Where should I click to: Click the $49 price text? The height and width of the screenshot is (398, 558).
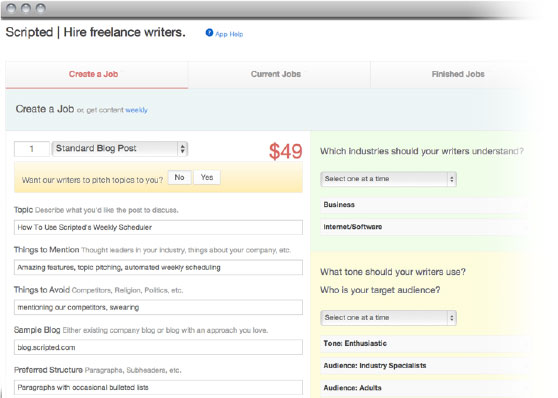coord(285,151)
